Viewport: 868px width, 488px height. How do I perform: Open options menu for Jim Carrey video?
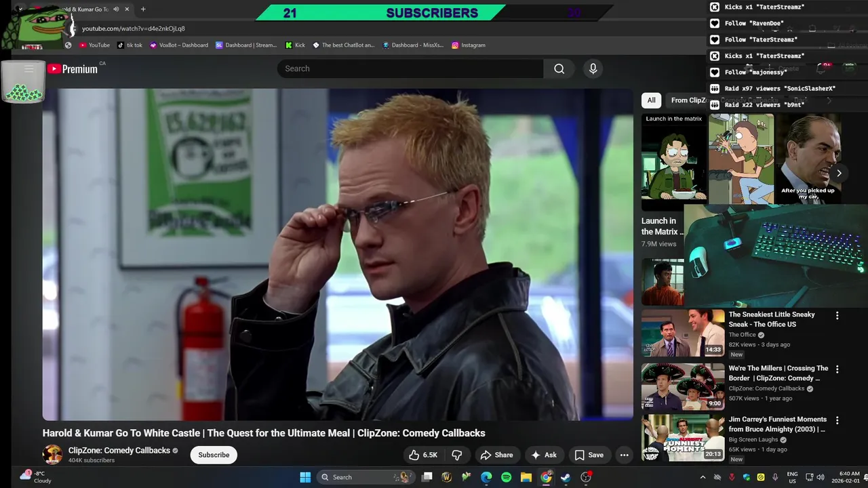[837, 420]
